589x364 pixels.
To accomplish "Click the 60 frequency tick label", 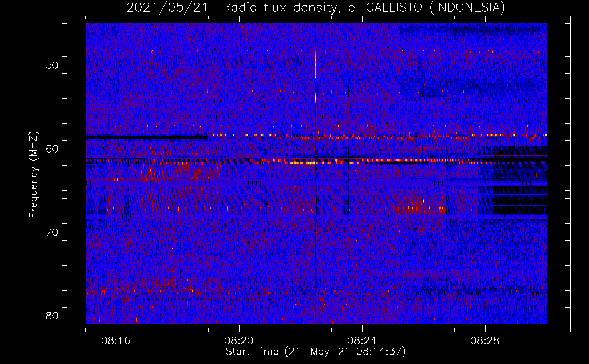I will (x=52, y=149).
